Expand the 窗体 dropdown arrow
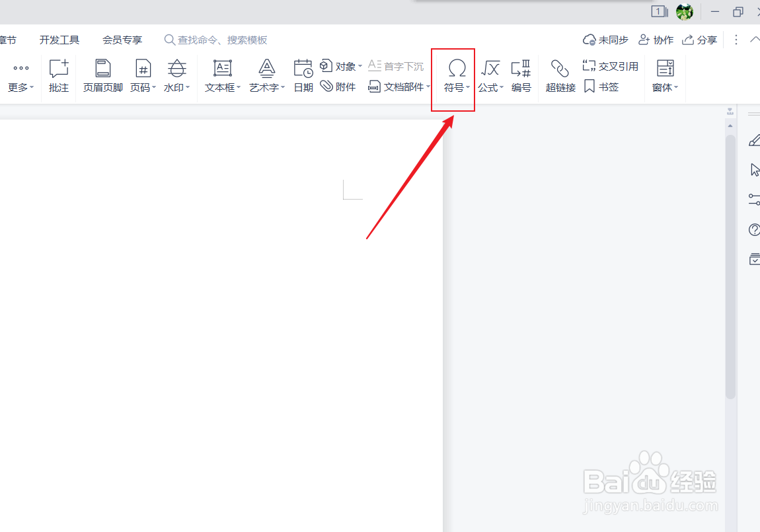The image size is (760, 532). (x=676, y=87)
